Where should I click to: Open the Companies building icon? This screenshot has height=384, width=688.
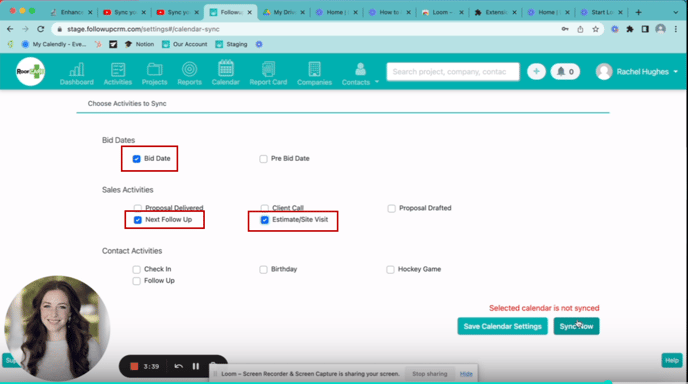[314, 69]
